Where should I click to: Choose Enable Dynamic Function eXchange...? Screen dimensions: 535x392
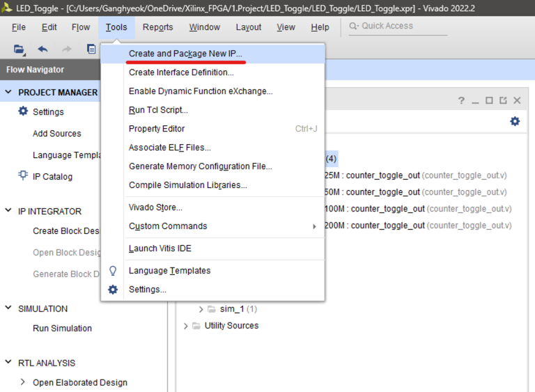coord(213,91)
